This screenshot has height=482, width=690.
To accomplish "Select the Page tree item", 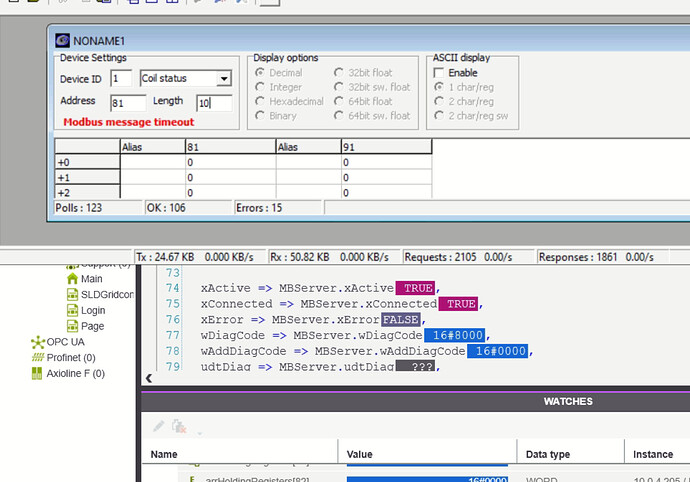I will (92, 326).
